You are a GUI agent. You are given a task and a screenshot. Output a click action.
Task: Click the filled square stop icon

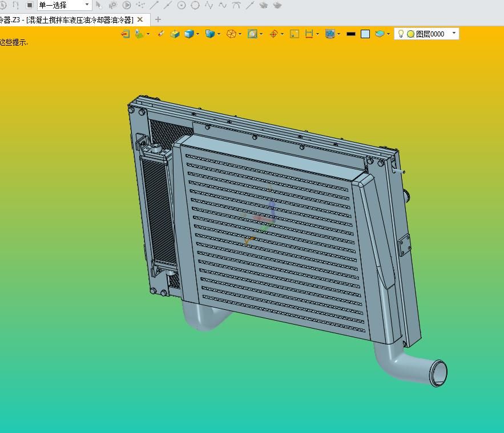29,5
